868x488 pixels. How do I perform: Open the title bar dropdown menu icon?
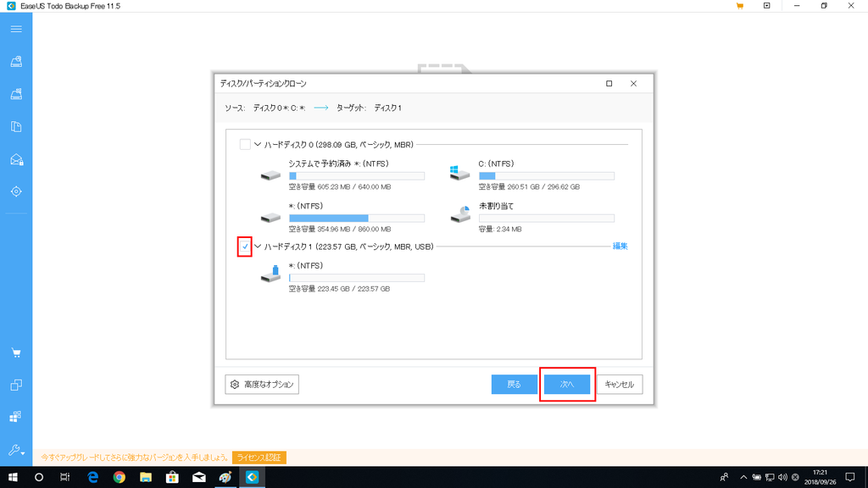click(x=766, y=6)
